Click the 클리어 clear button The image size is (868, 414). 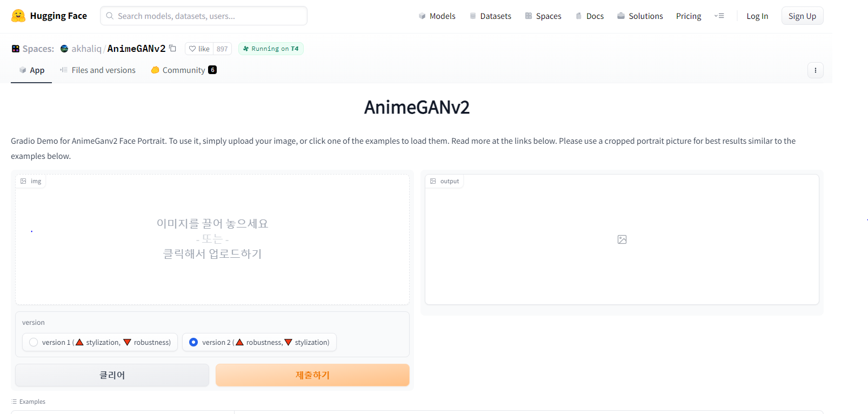[x=112, y=375]
